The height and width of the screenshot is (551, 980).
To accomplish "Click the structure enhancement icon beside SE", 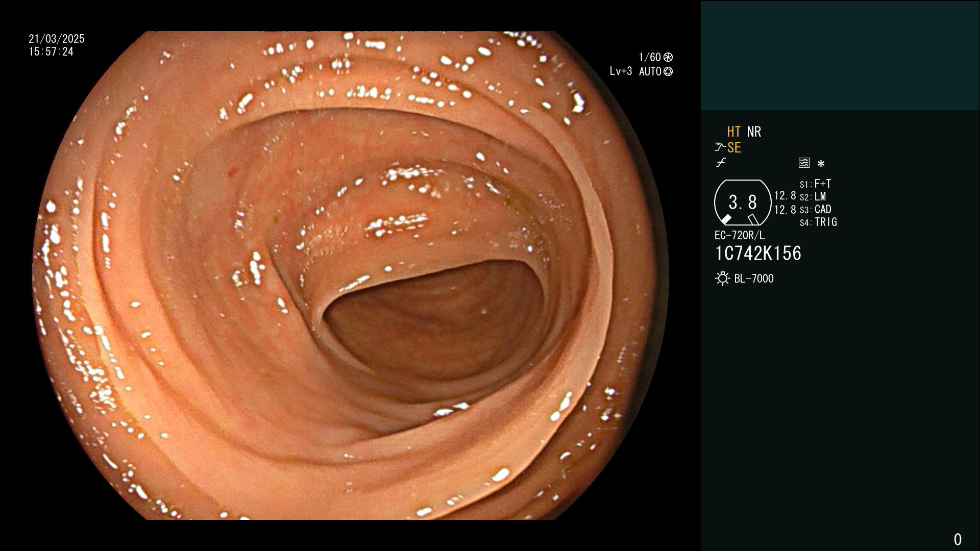I will coord(720,147).
